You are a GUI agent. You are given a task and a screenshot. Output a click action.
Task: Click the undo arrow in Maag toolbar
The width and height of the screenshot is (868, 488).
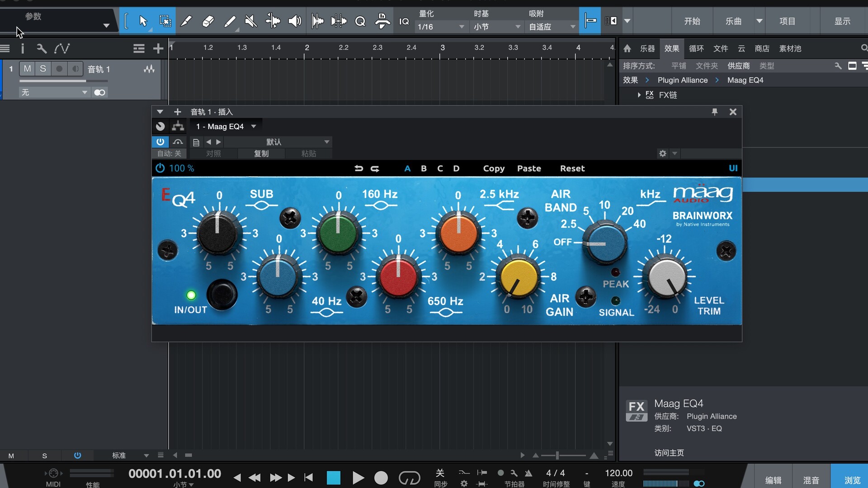tap(359, 169)
